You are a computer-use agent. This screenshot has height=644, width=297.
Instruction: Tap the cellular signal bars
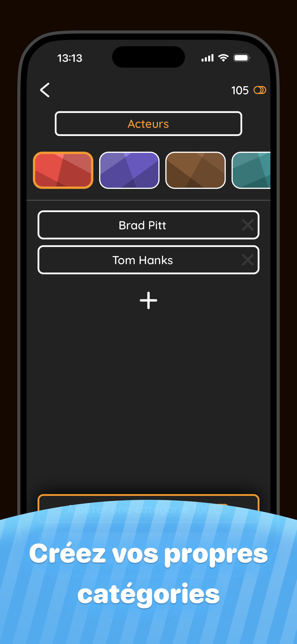pyautogui.click(x=207, y=58)
